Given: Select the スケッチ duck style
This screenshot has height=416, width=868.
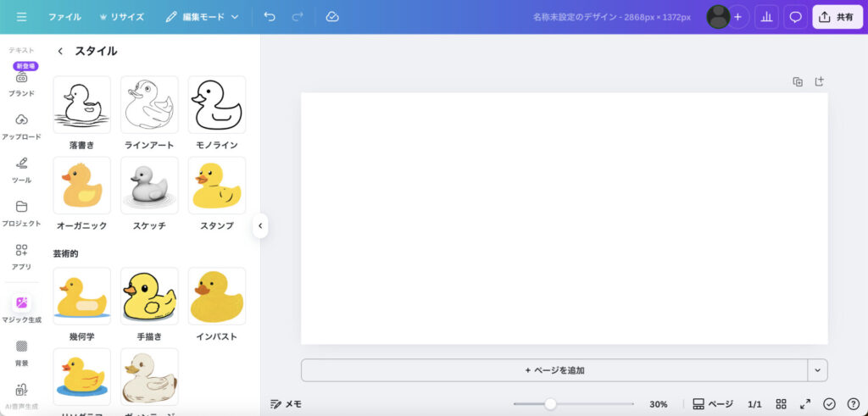Looking at the screenshot, I should coord(149,186).
